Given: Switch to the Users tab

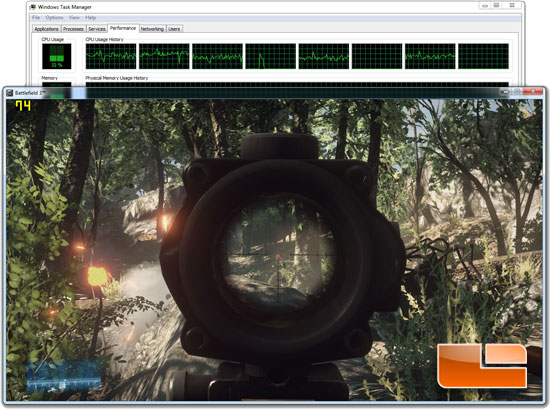Looking at the screenshot, I should click(174, 29).
